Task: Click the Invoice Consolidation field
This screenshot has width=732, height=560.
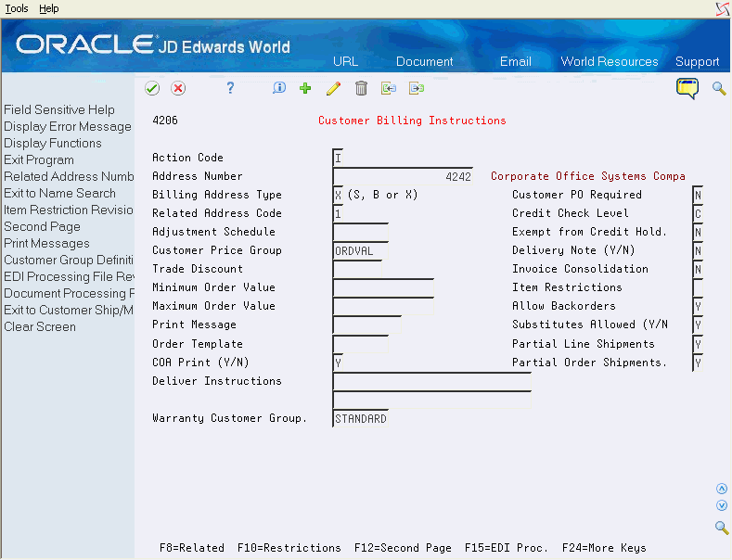Action: (x=698, y=269)
